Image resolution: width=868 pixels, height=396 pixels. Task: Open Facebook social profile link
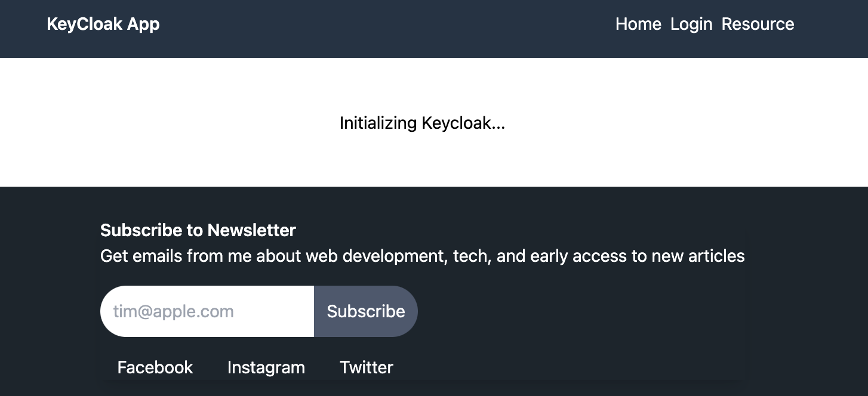(x=155, y=367)
